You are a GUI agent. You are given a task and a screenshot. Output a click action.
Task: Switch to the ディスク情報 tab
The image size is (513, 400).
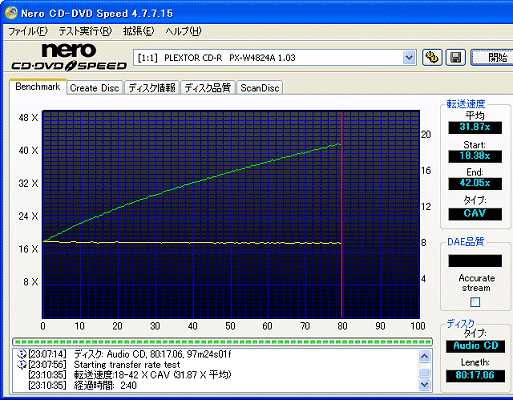(152, 88)
